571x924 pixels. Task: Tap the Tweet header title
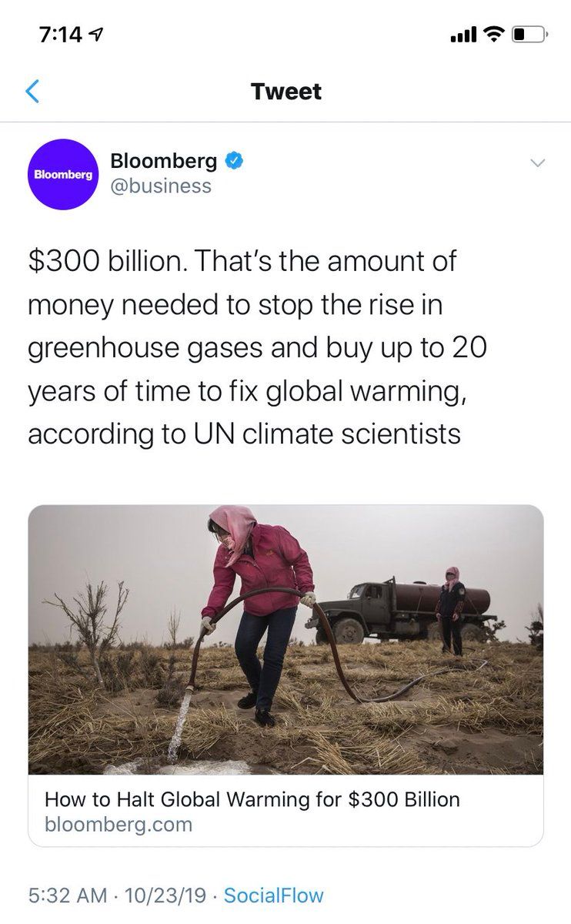pyautogui.click(x=285, y=92)
